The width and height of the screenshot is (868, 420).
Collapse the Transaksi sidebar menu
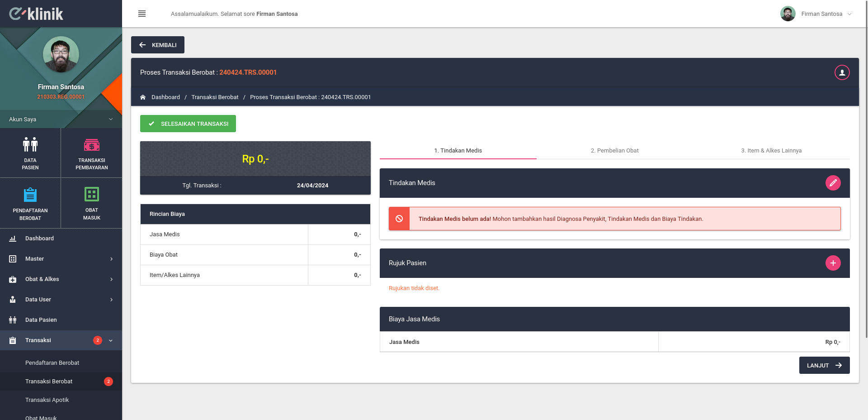tap(61, 340)
